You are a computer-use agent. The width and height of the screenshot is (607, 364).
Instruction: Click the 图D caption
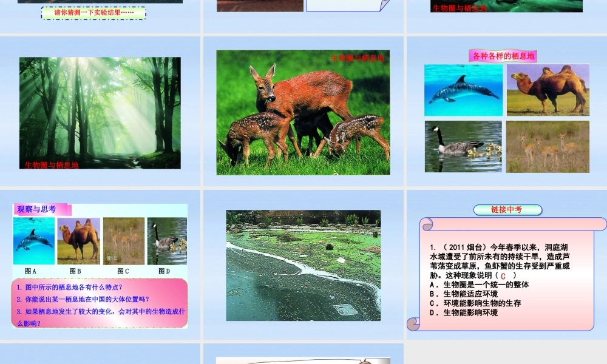pyautogui.click(x=164, y=271)
